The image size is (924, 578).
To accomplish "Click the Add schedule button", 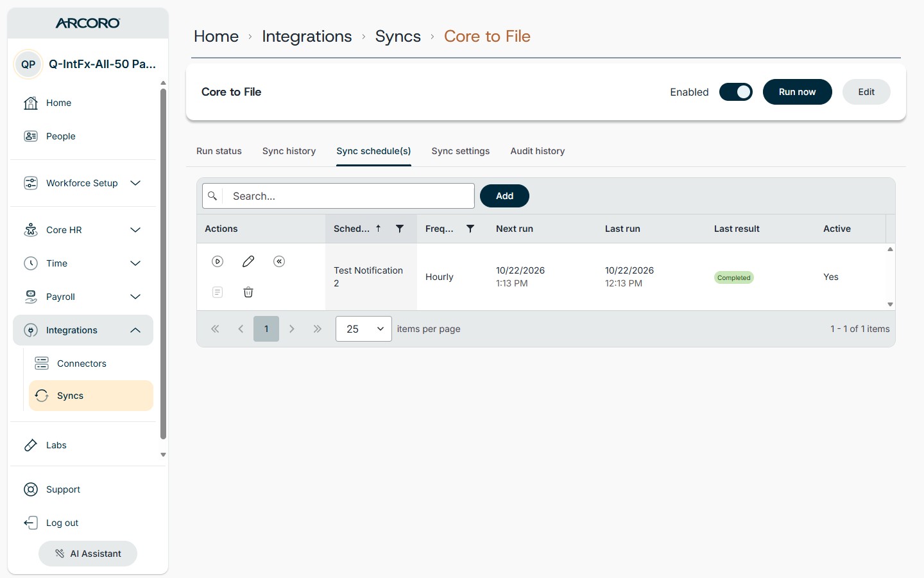I will [504, 196].
